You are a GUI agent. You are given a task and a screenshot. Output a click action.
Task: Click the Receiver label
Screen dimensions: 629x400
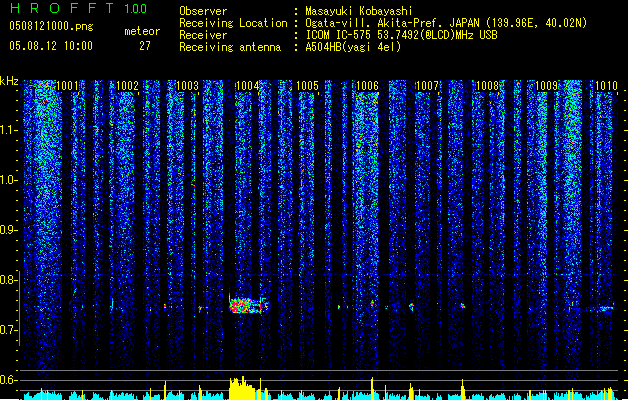click(203, 35)
